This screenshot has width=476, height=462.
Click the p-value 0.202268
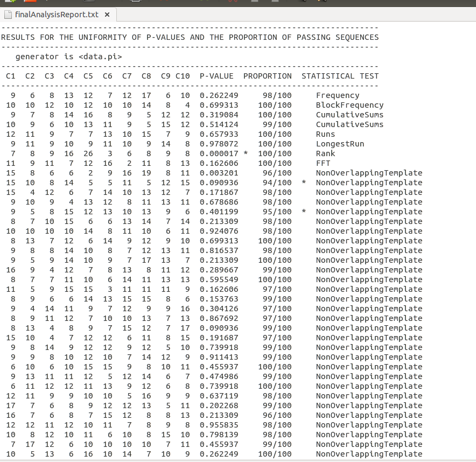pos(219,406)
